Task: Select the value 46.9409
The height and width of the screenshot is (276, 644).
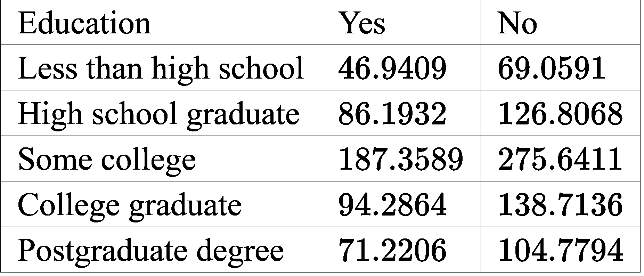Action: [x=392, y=68]
